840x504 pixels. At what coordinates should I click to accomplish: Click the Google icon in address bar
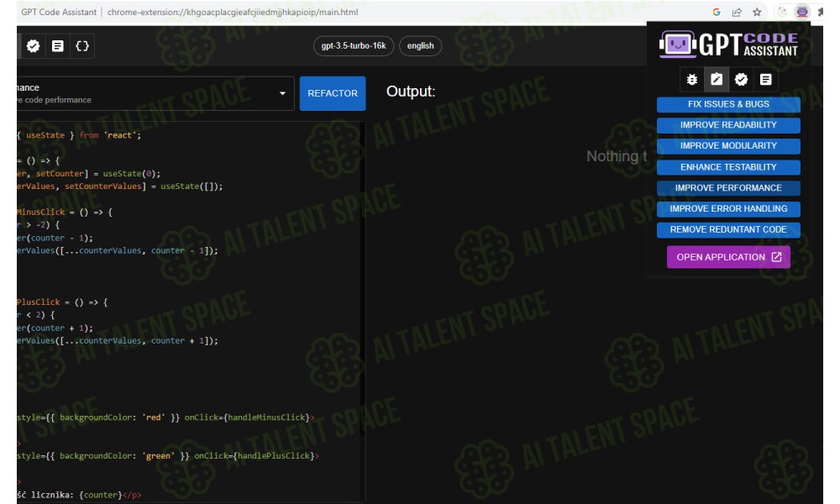point(717,12)
